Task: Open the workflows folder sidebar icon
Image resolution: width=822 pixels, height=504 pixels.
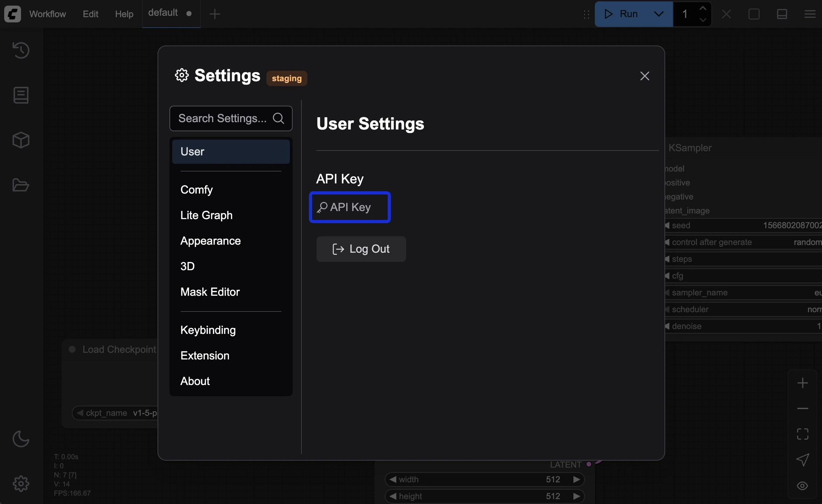Action: 21,185
